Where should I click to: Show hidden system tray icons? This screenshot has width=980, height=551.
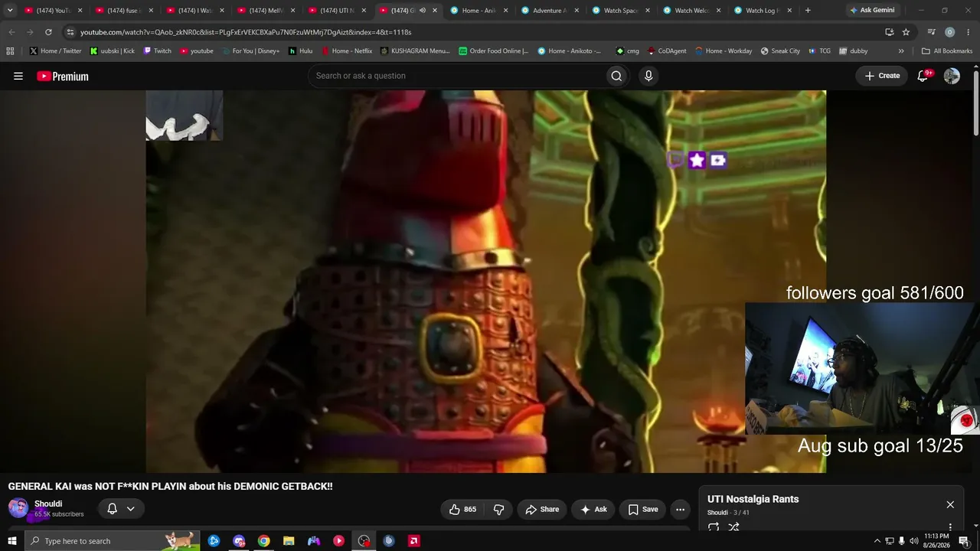click(877, 541)
